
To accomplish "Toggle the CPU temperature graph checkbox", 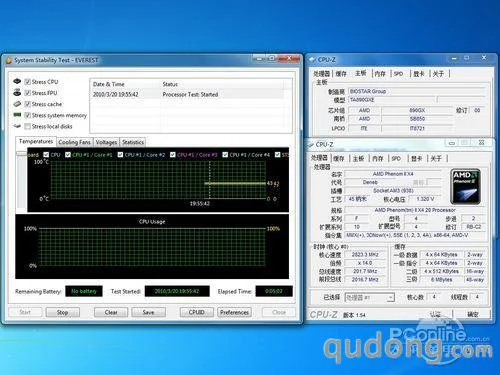I will pos(46,155).
